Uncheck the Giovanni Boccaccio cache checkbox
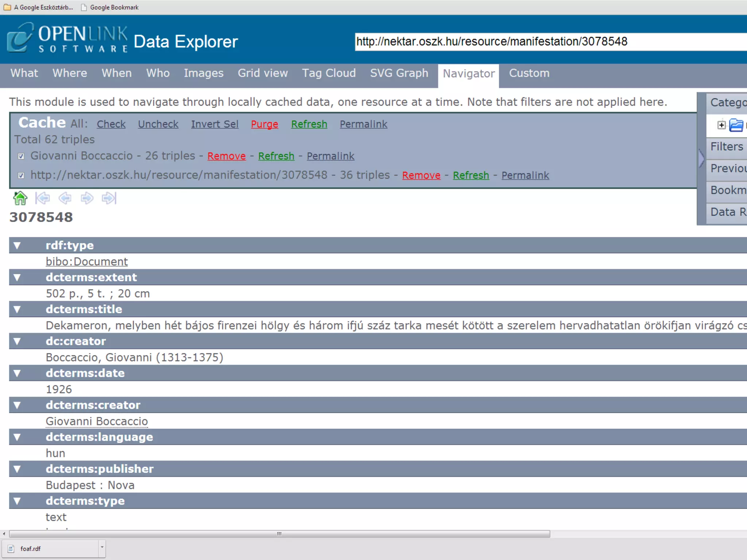The width and height of the screenshot is (747, 560). pos(21,156)
